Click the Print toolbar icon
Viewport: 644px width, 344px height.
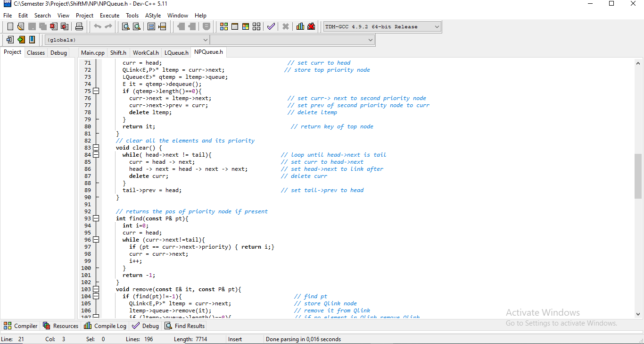(x=79, y=26)
